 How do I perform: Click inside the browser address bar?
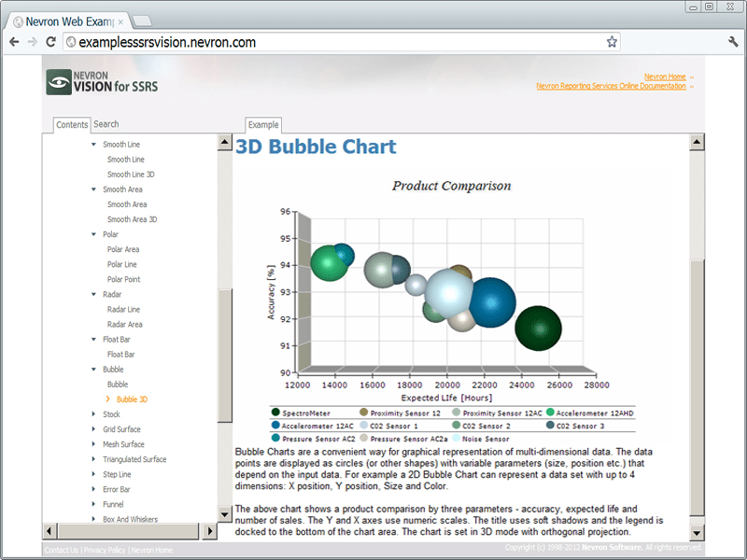tap(280, 41)
